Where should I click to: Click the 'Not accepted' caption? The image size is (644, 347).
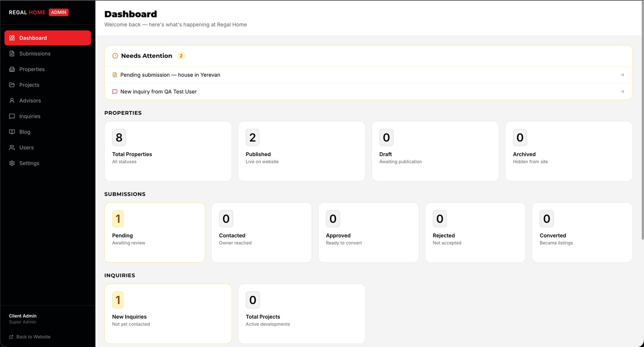tap(447, 243)
